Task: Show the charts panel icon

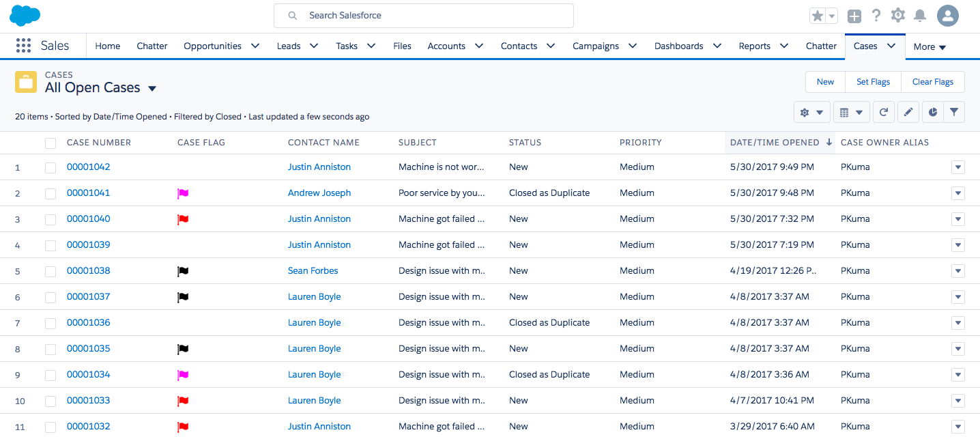Action: (932, 113)
